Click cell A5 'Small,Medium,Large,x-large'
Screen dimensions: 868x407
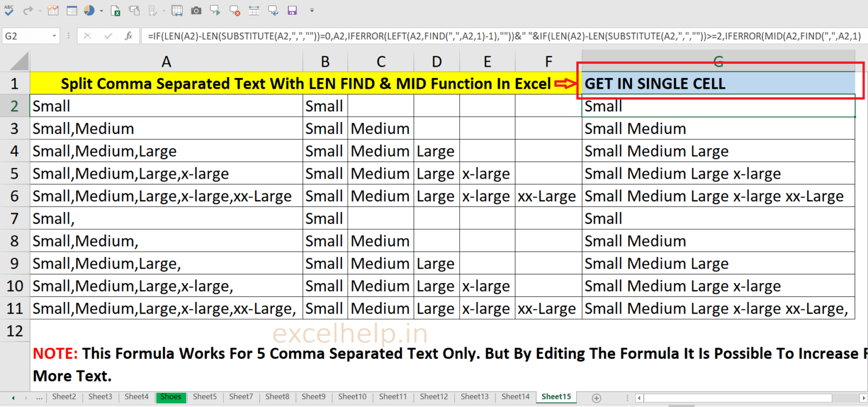coord(166,174)
